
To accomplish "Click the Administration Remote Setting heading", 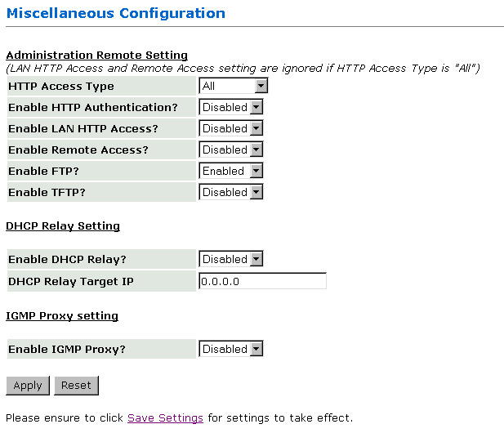I will pyautogui.click(x=96, y=56).
